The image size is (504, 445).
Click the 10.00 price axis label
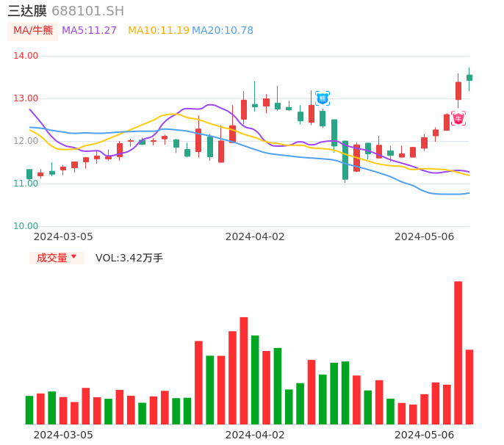(26, 226)
